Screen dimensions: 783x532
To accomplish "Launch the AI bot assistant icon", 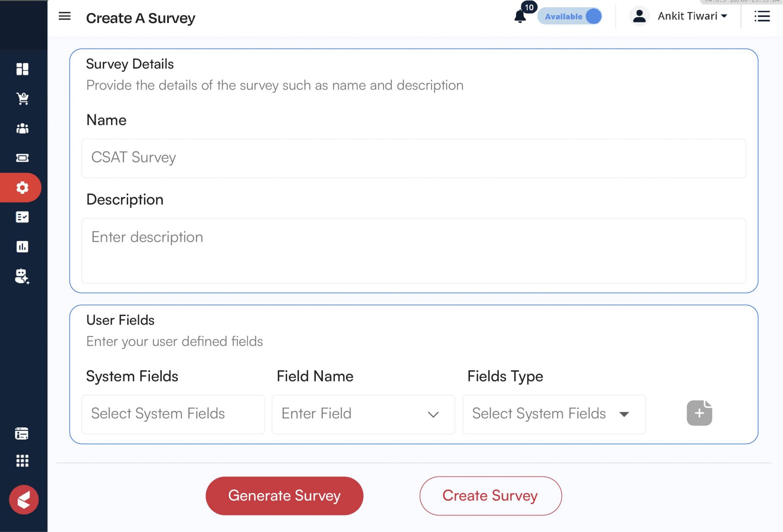I will pos(23,277).
